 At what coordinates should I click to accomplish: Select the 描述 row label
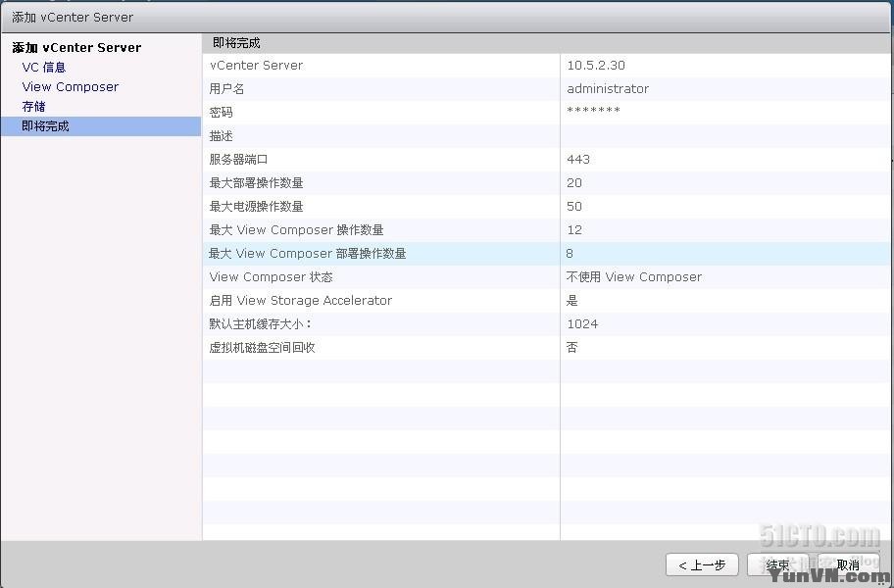tap(221, 135)
